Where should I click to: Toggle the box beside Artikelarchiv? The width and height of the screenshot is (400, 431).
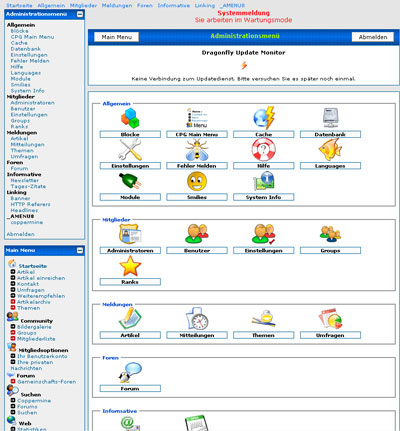pos(13,302)
